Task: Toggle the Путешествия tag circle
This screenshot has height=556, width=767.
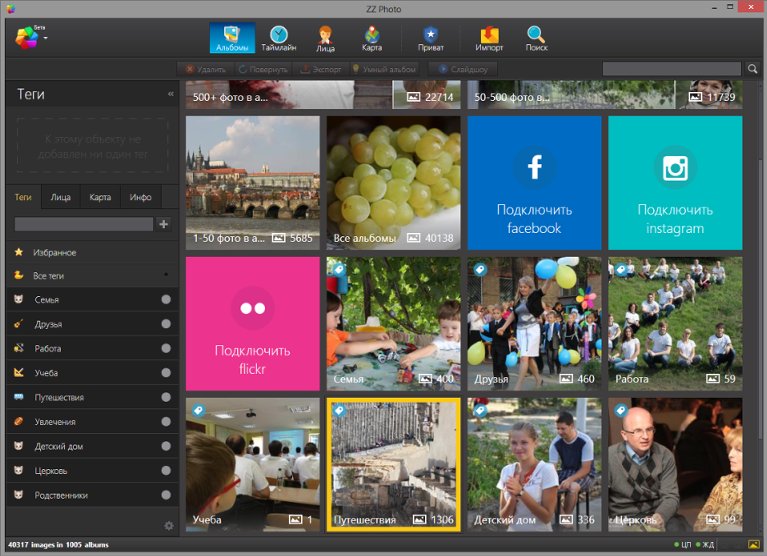Action: (x=166, y=398)
